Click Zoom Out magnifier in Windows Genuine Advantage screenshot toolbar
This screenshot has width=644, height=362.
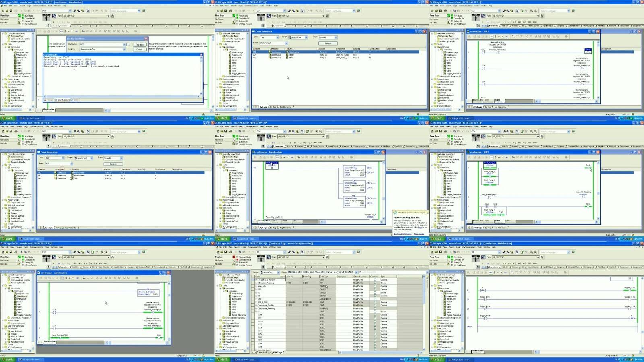pyautogui.click(x=320, y=131)
